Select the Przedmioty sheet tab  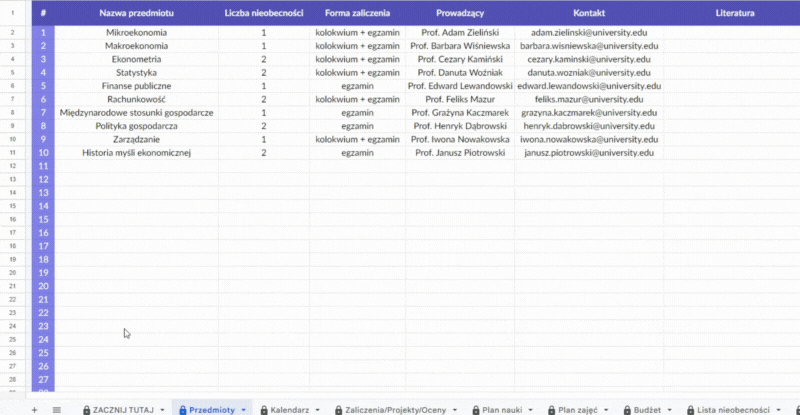(212, 410)
